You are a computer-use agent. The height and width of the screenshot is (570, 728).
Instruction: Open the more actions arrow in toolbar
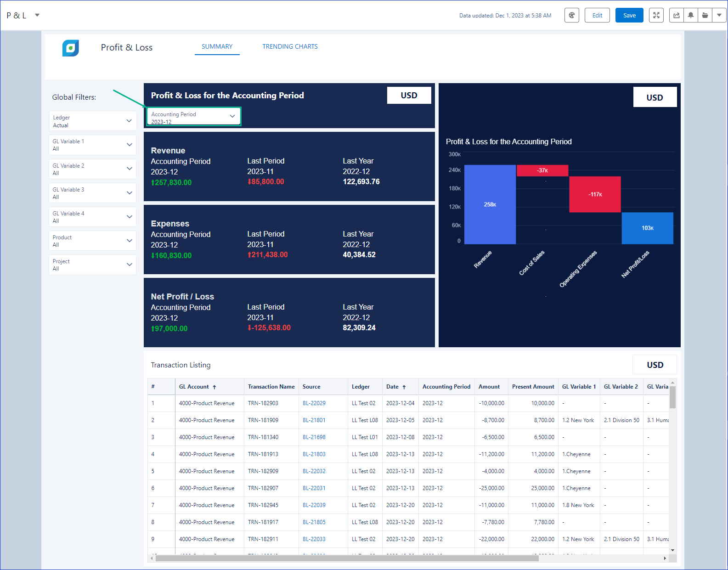click(x=719, y=15)
